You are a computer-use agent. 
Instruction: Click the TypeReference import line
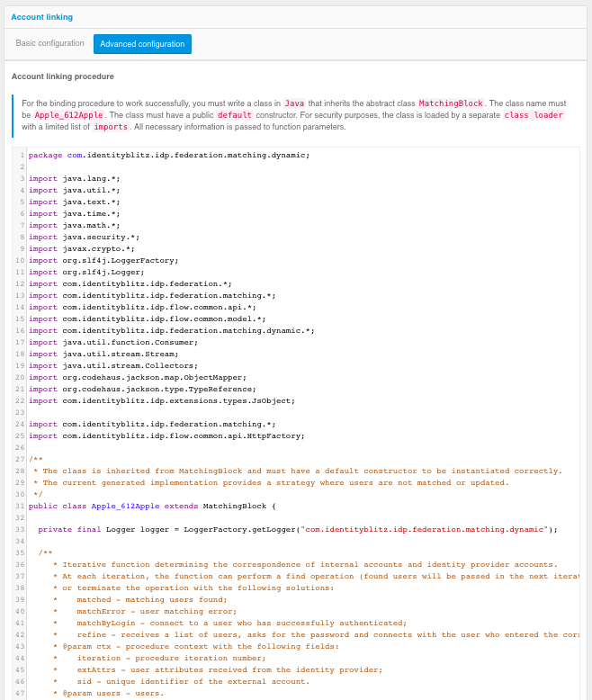pyautogui.click(x=142, y=389)
